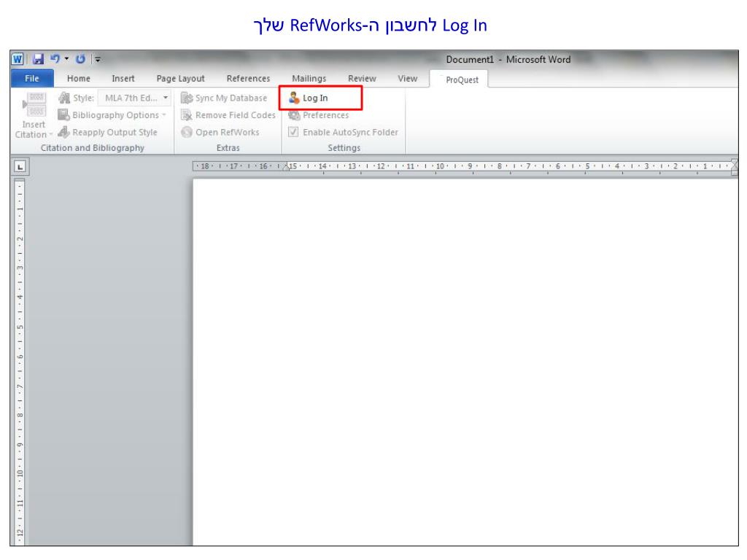Open Customize Quick Access Toolbar dropdown
Viewport: 747px width, 560px height.
[98, 59]
